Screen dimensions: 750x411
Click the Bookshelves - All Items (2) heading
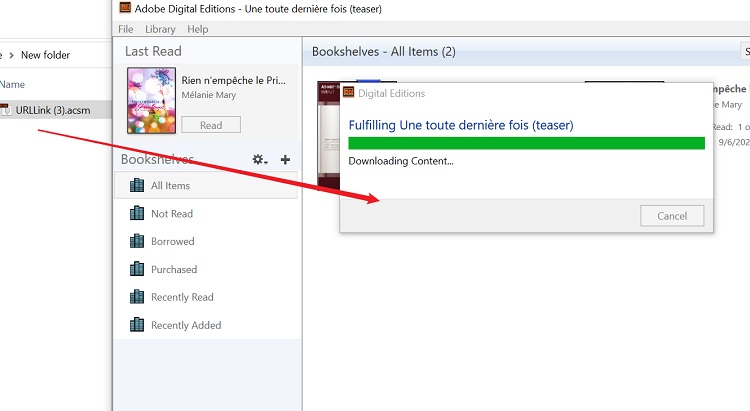[384, 51]
